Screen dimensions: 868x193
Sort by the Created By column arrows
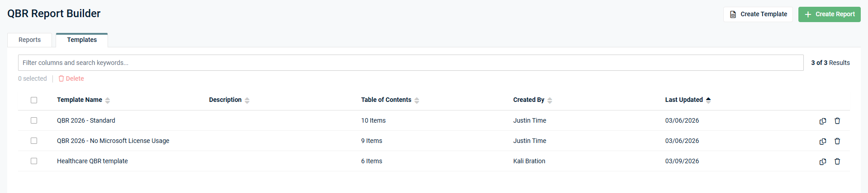tap(549, 100)
